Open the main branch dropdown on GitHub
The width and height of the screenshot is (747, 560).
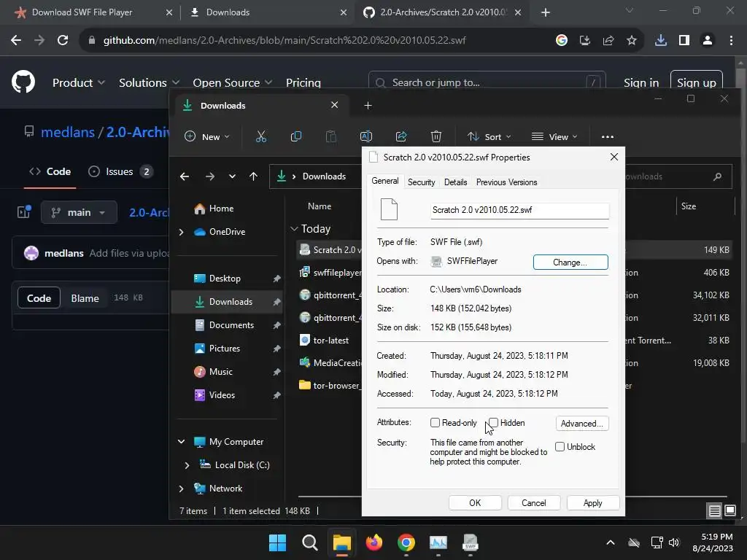[79, 212]
